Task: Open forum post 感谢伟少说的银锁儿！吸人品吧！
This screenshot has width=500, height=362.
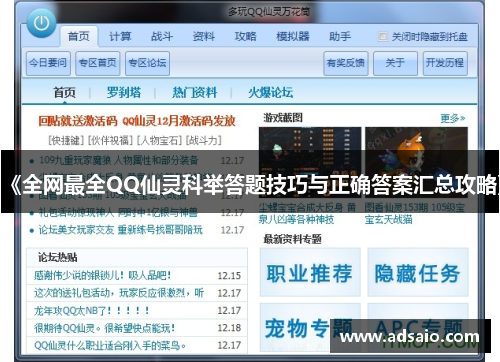Action: (x=102, y=275)
